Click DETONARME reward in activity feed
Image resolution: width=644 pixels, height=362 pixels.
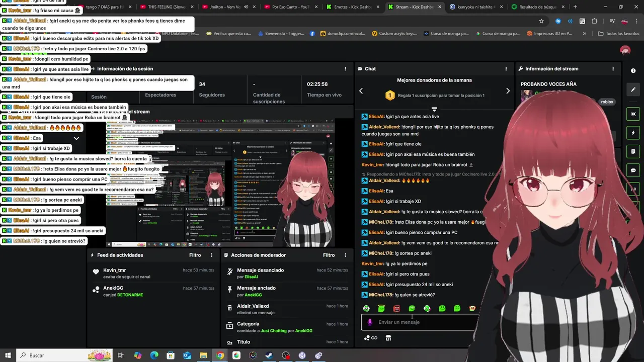click(130, 295)
